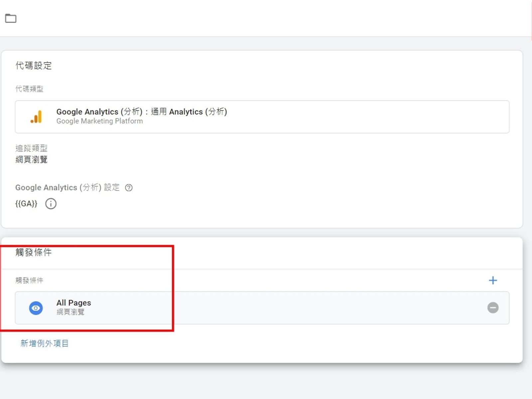Click the {{GA}} variable text
532x399 pixels.
(x=26, y=203)
